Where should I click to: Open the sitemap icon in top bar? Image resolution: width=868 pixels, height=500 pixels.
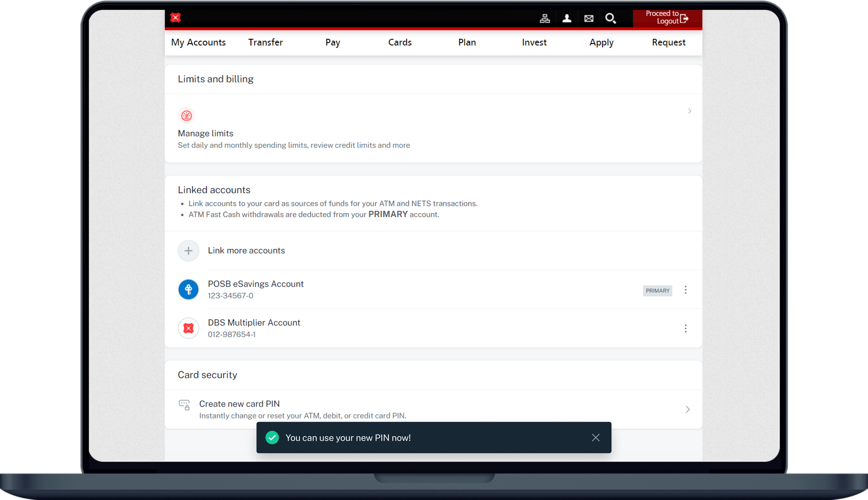click(x=545, y=19)
